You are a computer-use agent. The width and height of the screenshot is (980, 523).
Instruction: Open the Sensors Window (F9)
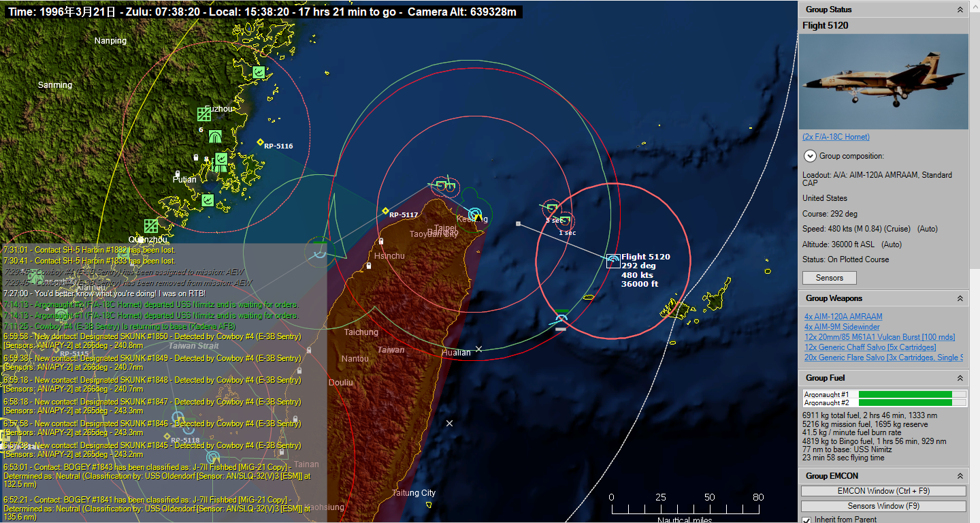click(x=883, y=506)
